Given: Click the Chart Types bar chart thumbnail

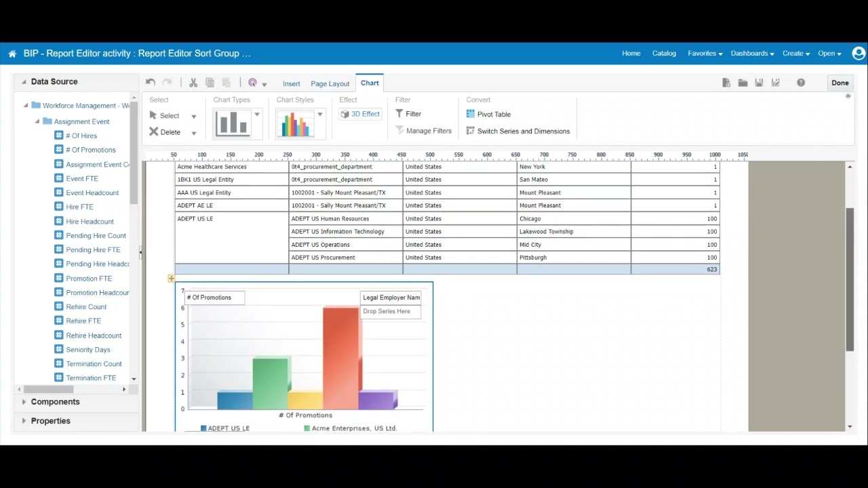Looking at the screenshot, I should (233, 123).
